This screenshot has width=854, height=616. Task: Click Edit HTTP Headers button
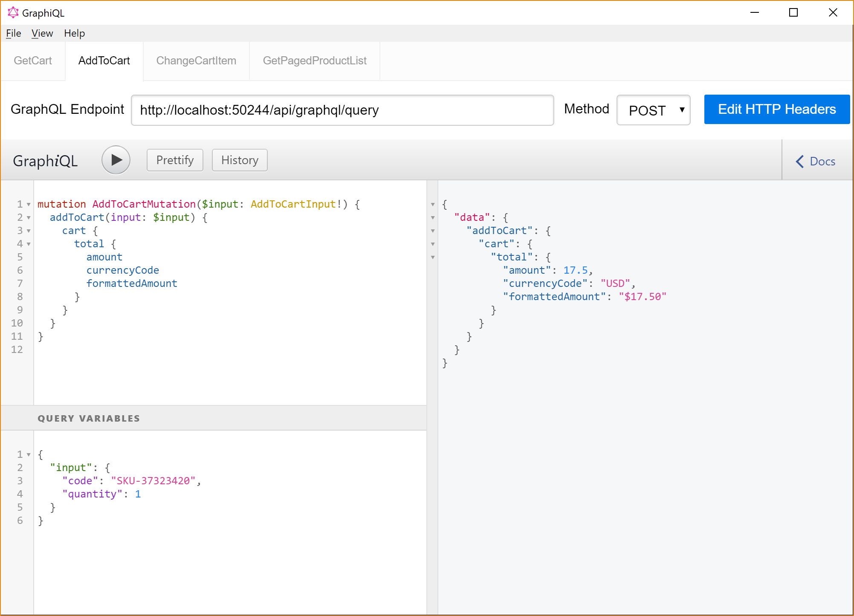pyautogui.click(x=777, y=110)
